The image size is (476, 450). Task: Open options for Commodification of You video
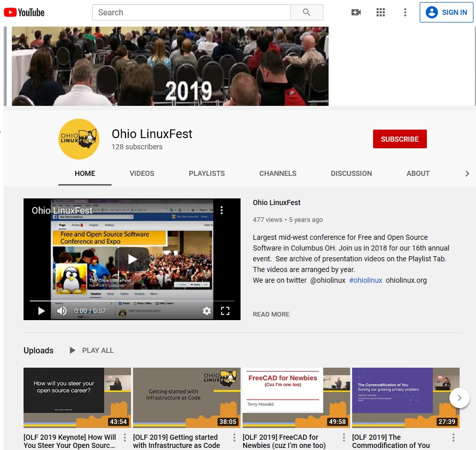coord(453,437)
